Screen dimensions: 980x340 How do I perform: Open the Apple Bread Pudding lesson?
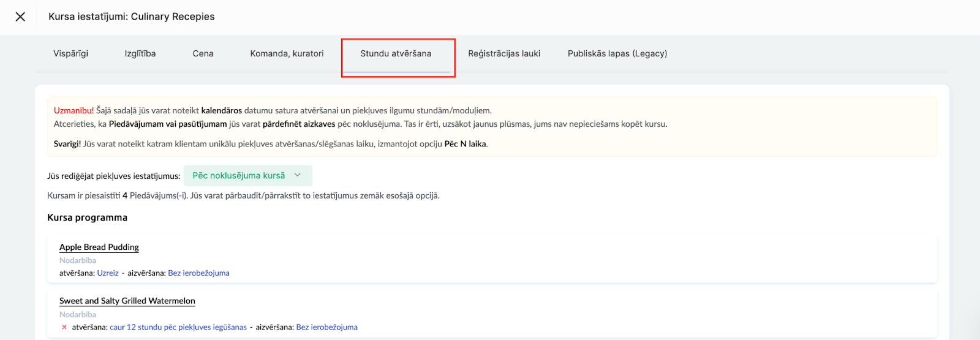(99, 247)
